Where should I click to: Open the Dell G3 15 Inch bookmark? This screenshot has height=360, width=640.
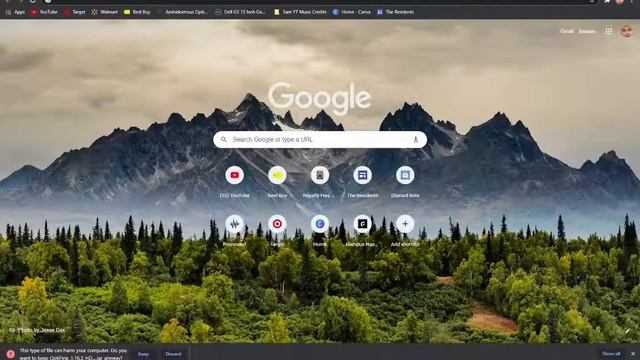(240, 12)
